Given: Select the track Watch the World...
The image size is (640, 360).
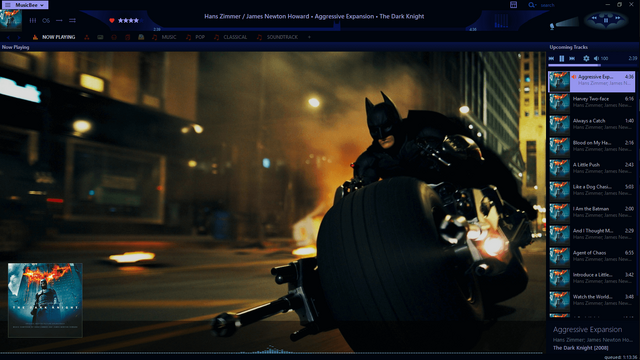Looking at the screenshot, I should (591, 301).
